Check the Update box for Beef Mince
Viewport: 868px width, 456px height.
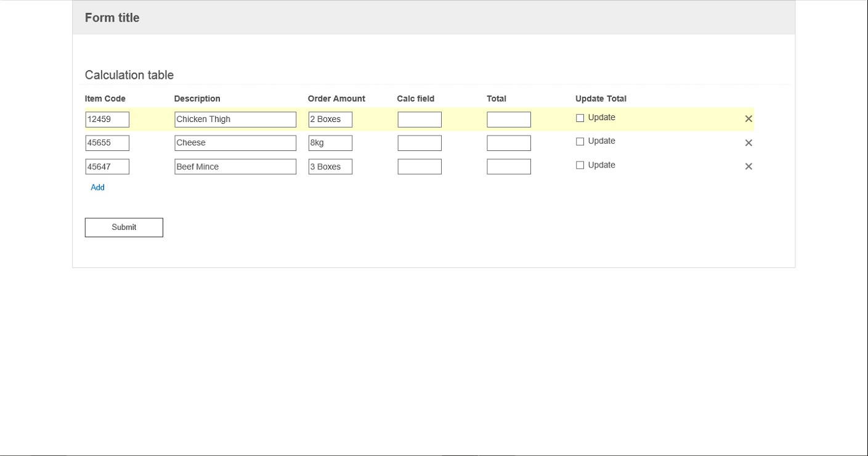580,165
